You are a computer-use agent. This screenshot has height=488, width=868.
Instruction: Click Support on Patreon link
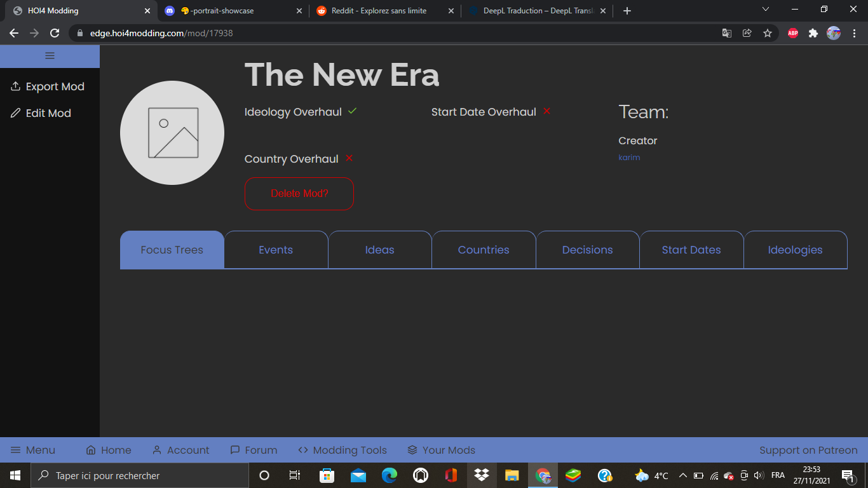point(808,450)
